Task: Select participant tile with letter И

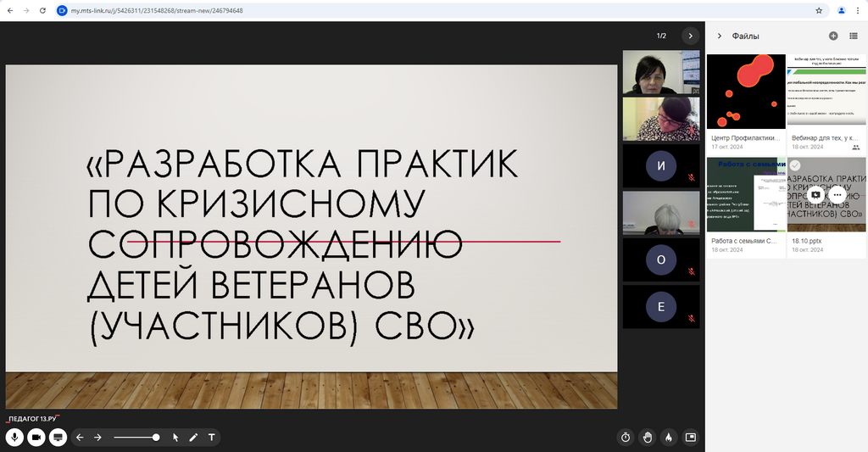Action: point(661,165)
